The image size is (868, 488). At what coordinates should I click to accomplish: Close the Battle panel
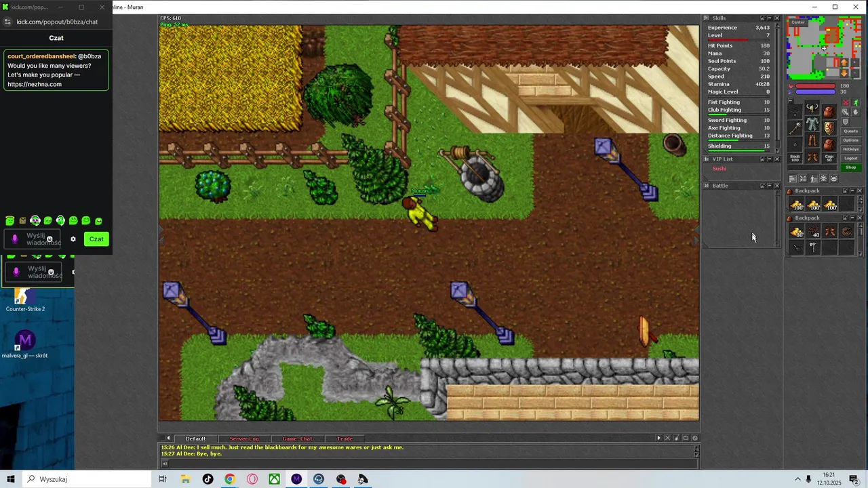777,186
